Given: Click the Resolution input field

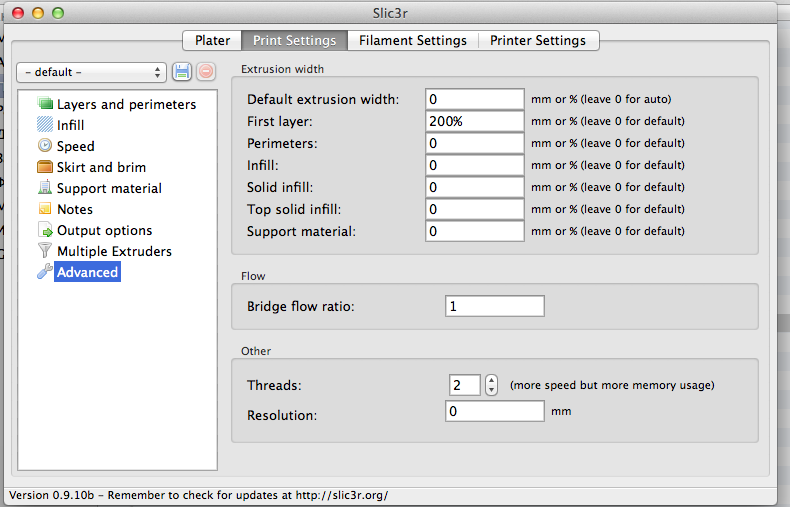Looking at the screenshot, I should click(x=494, y=412).
